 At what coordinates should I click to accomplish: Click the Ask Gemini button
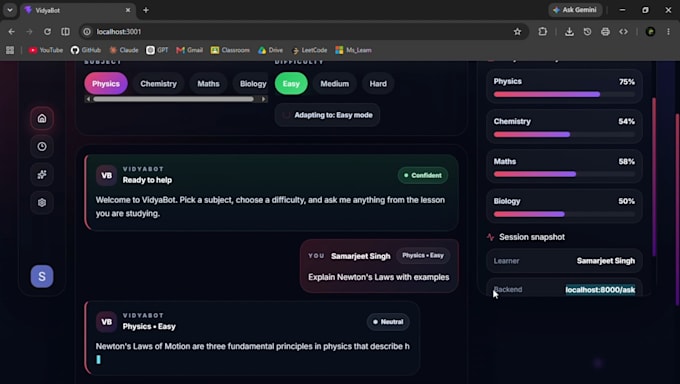click(x=575, y=10)
